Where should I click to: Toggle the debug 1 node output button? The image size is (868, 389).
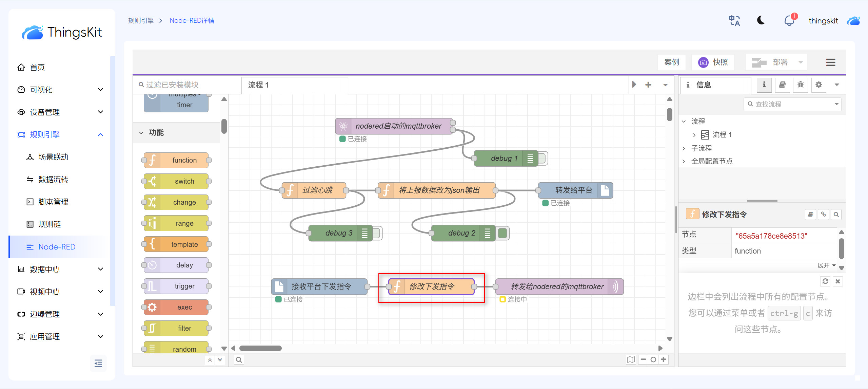[x=543, y=159]
